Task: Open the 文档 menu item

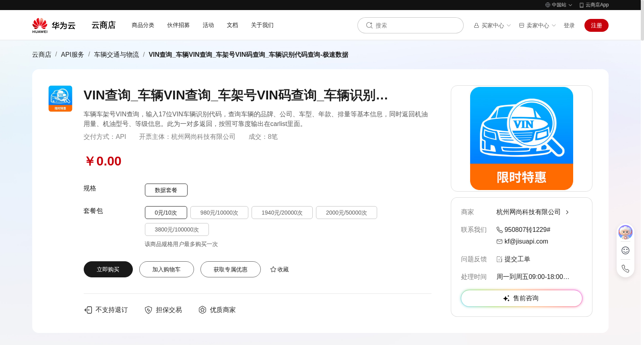Action: pyautogui.click(x=232, y=25)
